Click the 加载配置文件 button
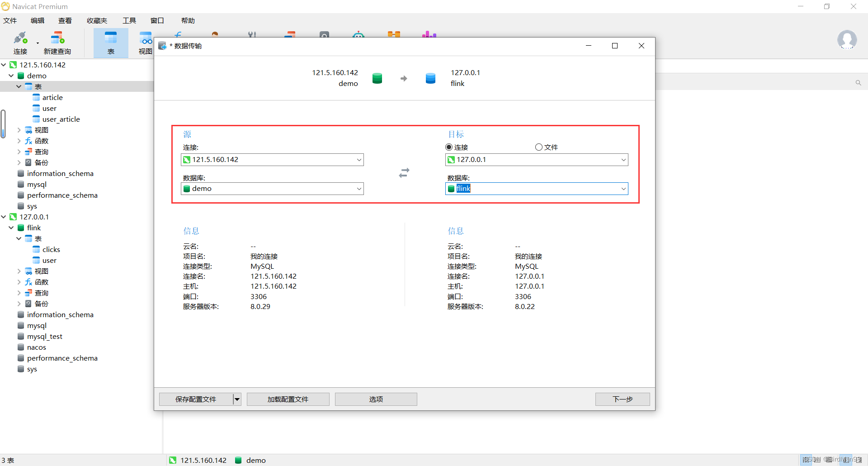Screen dimensions: 868x466 pos(288,399)
